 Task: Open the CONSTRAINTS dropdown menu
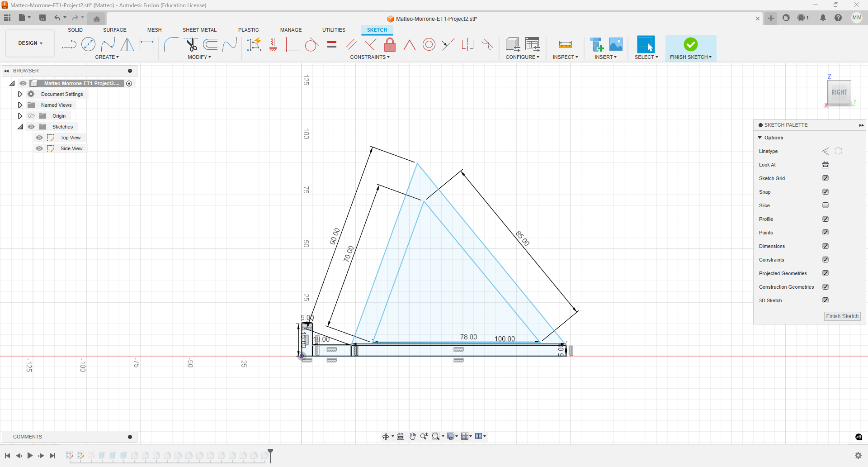pos(369,57)
